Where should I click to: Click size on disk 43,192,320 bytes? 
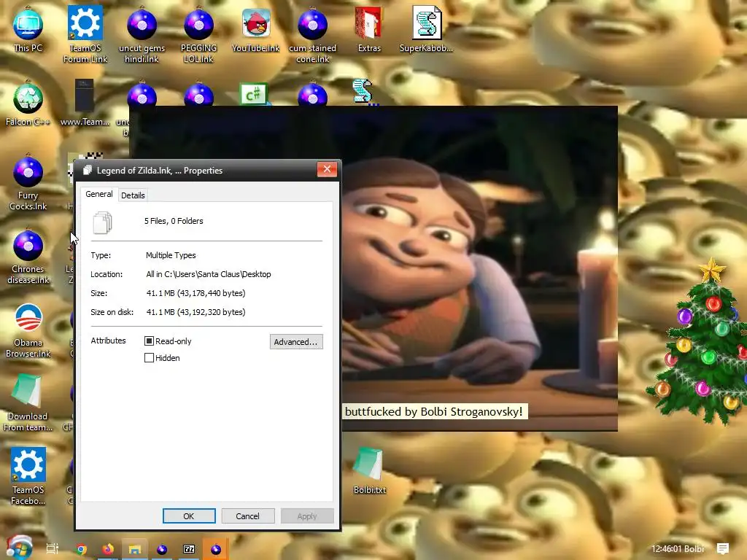[x=196, y=312]
